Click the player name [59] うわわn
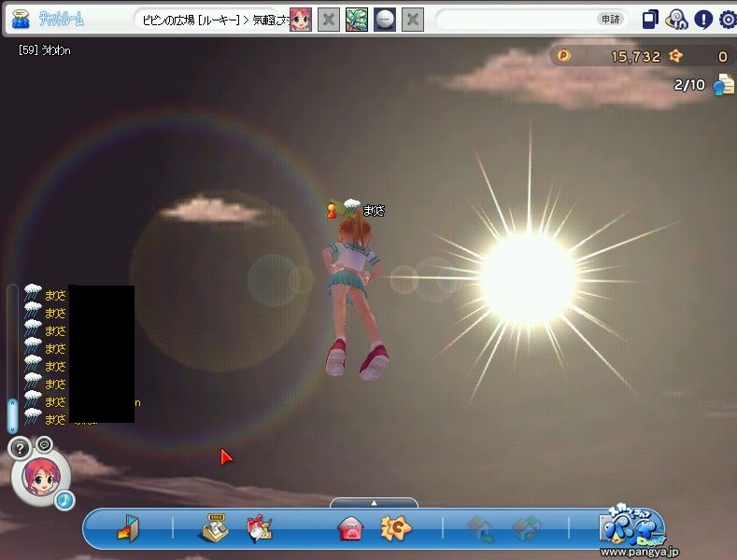The image size is (737, 560). [45, 50]
